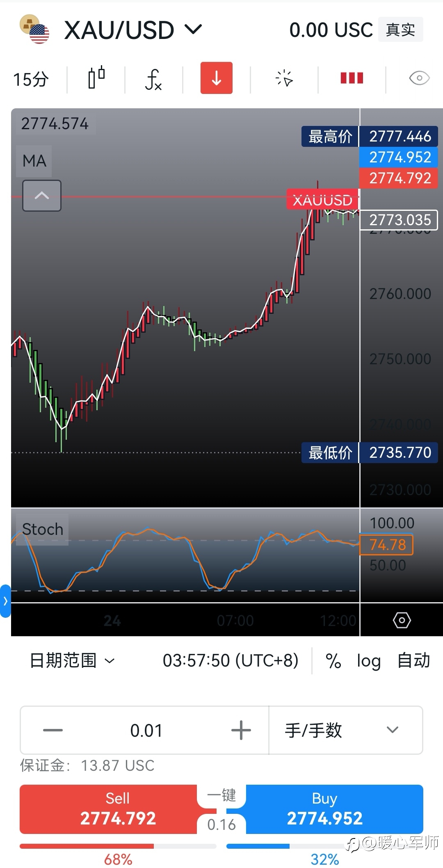Screen dimensions: 443x868
Task: Click the 03:57:50 (UTC+8) time zone
Action: [231, 660]
